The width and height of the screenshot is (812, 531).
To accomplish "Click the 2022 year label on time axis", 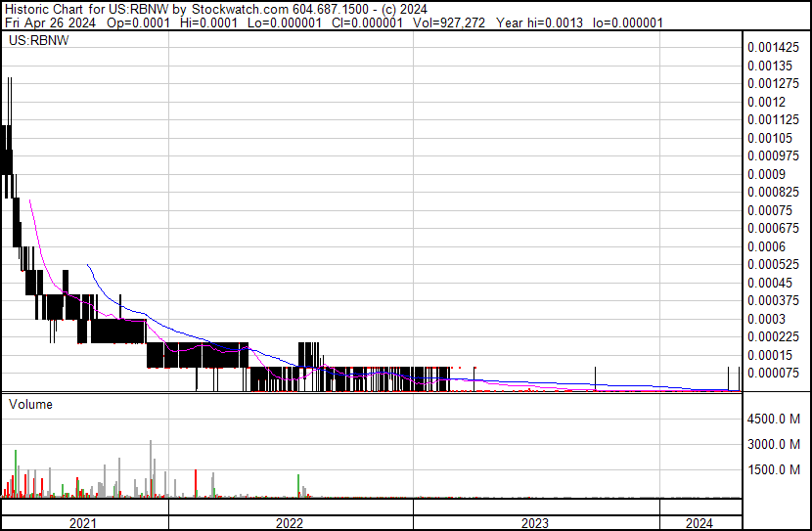I will 289,523.
